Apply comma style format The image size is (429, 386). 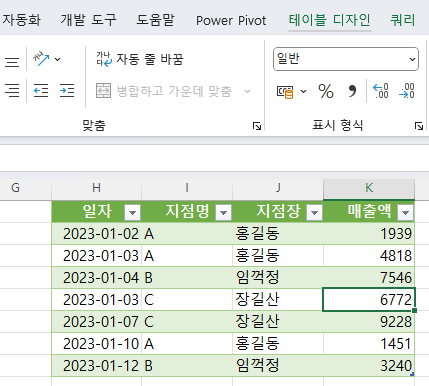352,91
